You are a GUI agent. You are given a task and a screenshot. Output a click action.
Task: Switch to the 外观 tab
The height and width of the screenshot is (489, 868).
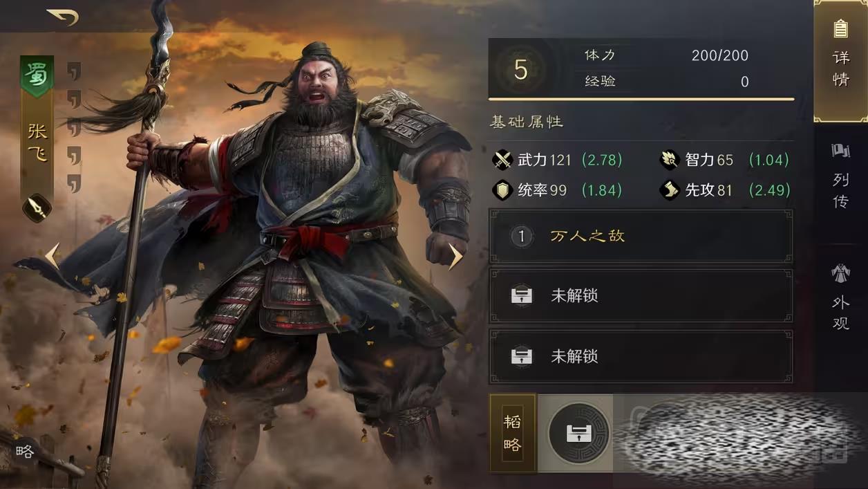click(x=840, y=297)
